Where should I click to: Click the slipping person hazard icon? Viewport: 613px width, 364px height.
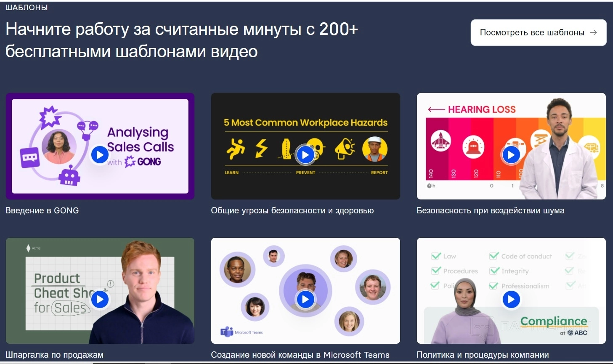pyautogui.click(x=236, y=149)
